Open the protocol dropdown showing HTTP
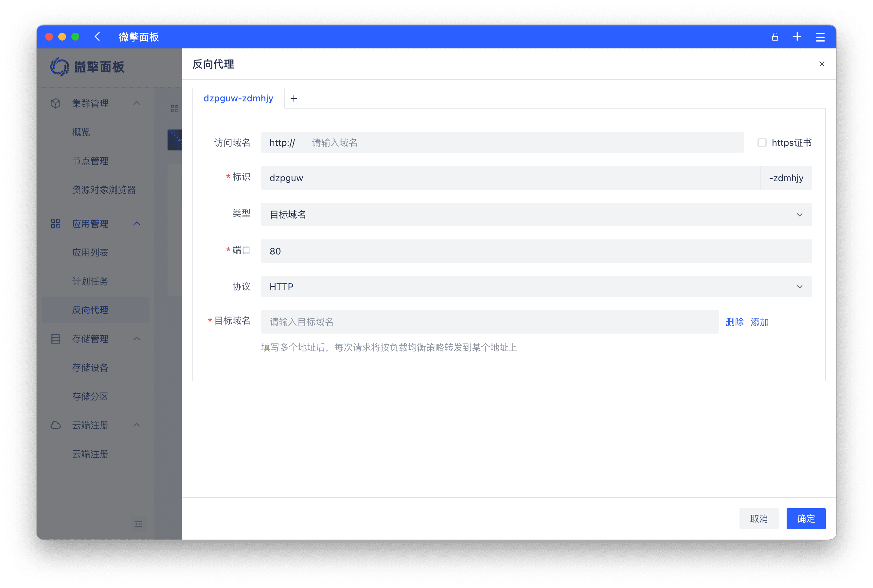The width and height of the screenshot is (873, 588). point(536,286)
